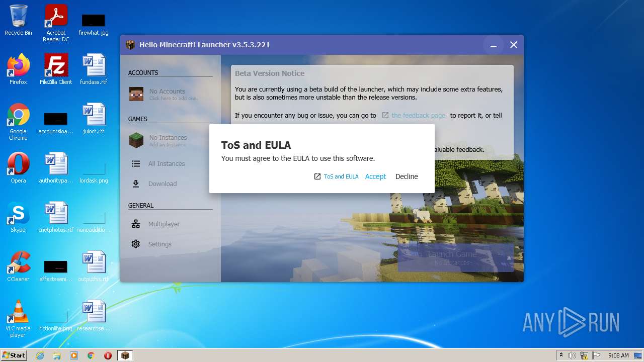Select lordask.png file

click(x=94, y=172)
